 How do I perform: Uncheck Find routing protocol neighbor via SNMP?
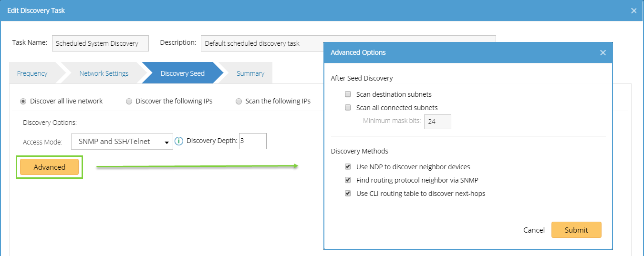pos(348,180)
